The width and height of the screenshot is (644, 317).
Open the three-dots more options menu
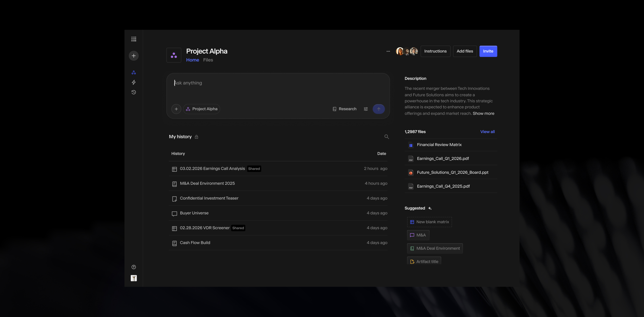pyautogui.click(x=388, y=51)
